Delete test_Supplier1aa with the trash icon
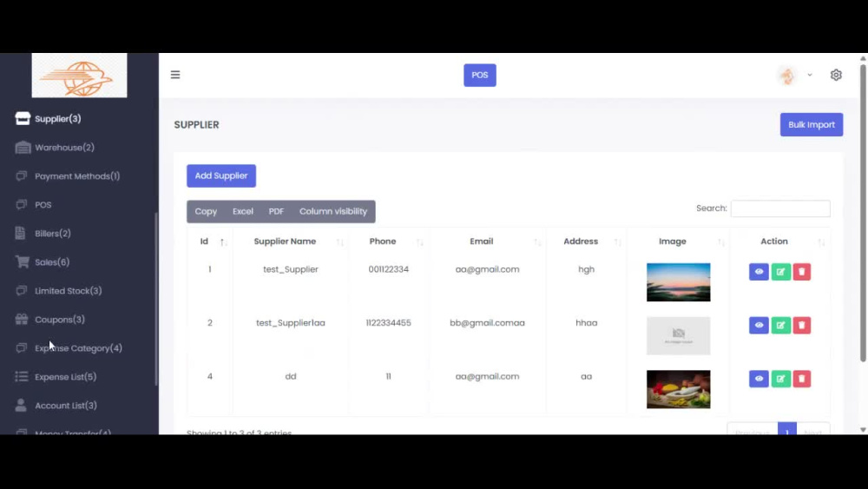868x489 pixels. tap(801, 325)
